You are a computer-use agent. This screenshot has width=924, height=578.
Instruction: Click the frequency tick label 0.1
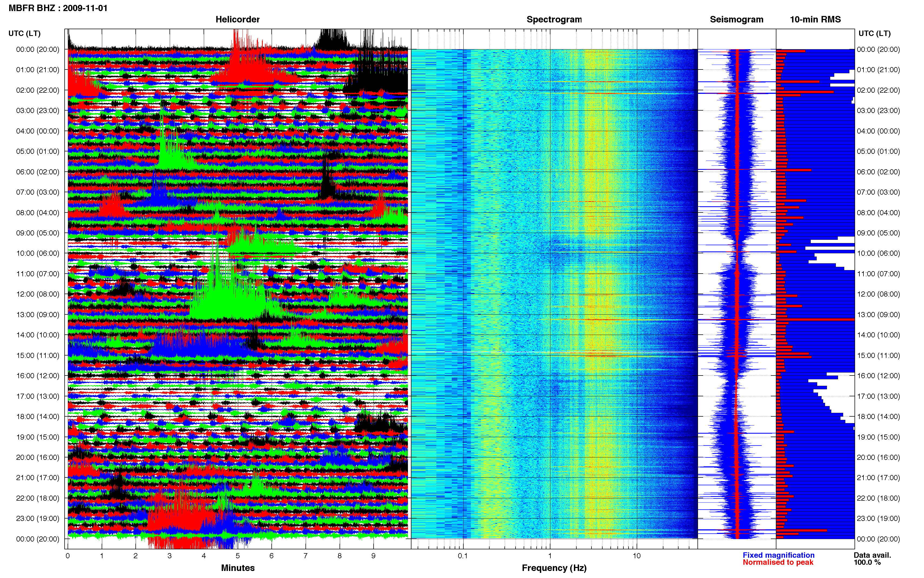(463, 556)
